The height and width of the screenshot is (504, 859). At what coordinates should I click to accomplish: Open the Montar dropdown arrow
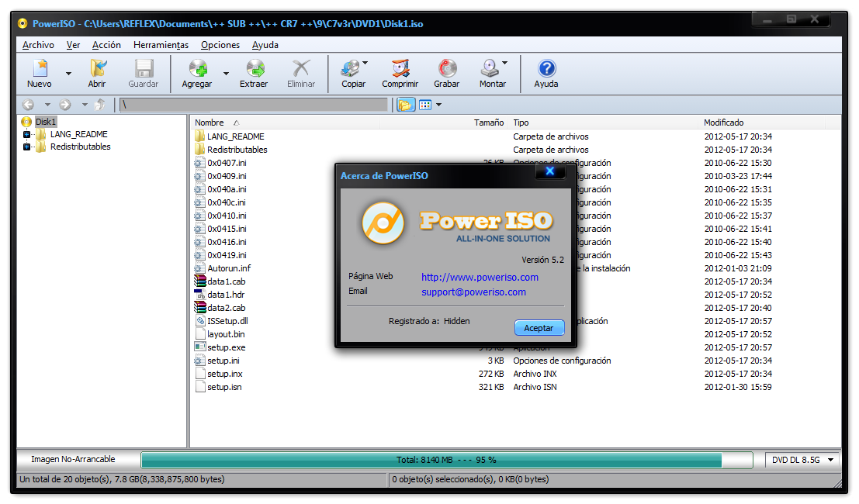tap(505, 63)
